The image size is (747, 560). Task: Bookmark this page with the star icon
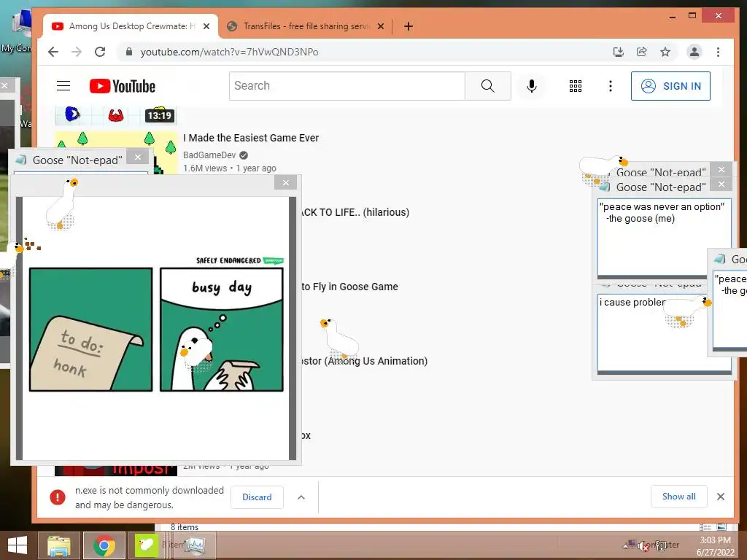point(665,52)
